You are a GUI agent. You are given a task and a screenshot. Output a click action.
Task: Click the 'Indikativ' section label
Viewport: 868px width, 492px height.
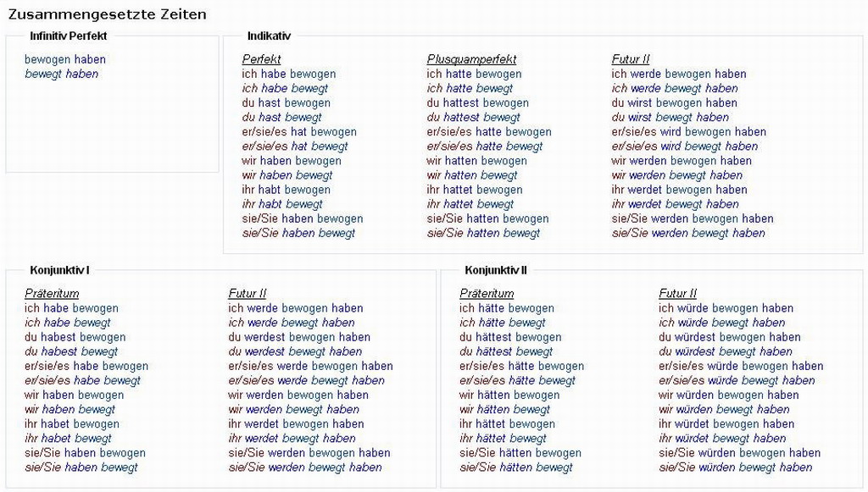269,36
